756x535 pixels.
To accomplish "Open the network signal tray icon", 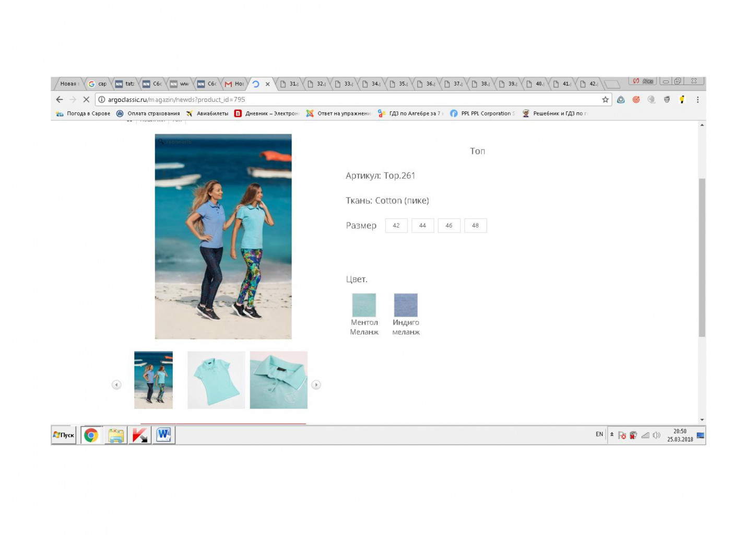I will click(645, 435).
